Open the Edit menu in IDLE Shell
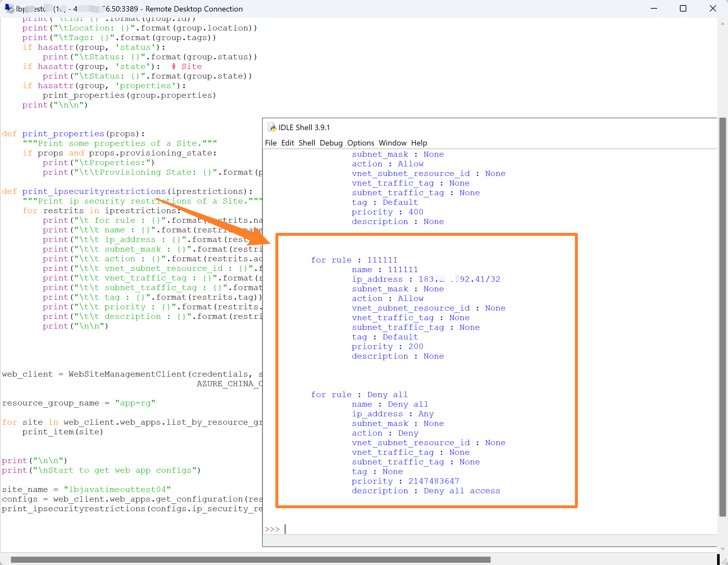Image resolution: width=728 pixels, height=565 pixels. [x=287, y=143]
